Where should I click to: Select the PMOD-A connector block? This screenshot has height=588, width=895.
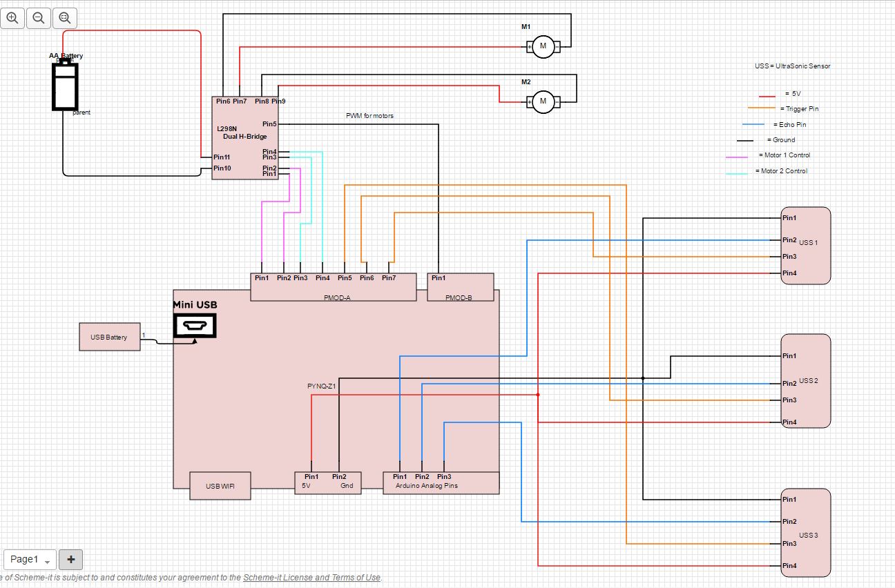coord(333,287)
